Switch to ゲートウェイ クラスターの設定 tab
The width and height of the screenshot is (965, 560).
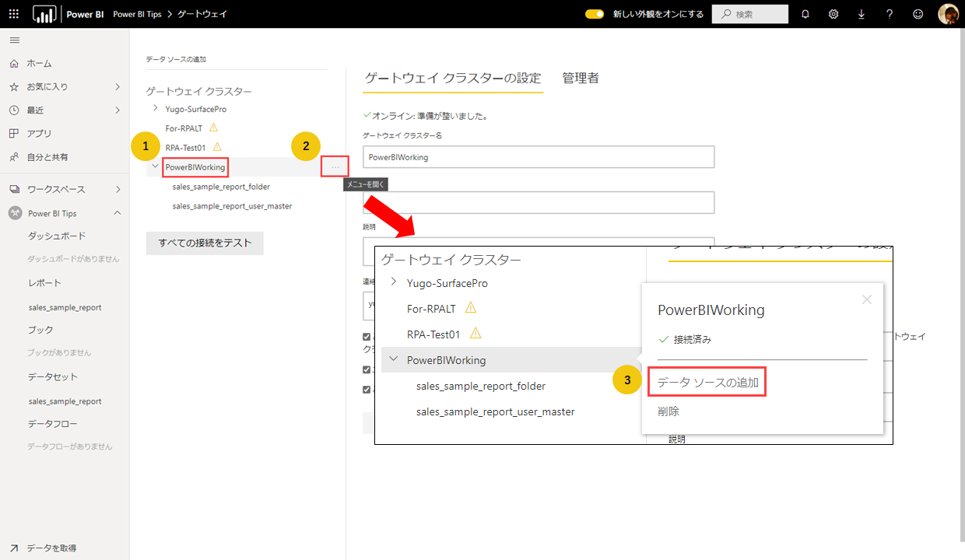[x=453, y=78]
